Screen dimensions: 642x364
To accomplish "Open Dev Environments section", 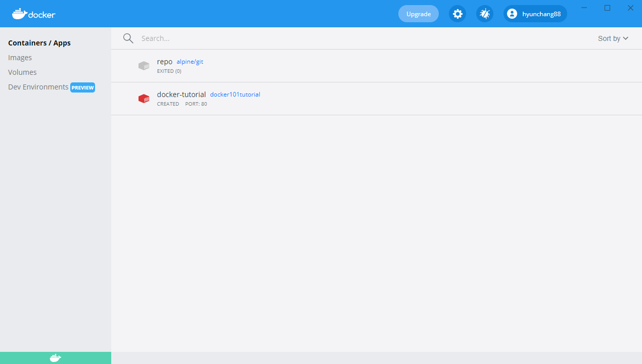I will pyautogui.click(x=38, y=87).
